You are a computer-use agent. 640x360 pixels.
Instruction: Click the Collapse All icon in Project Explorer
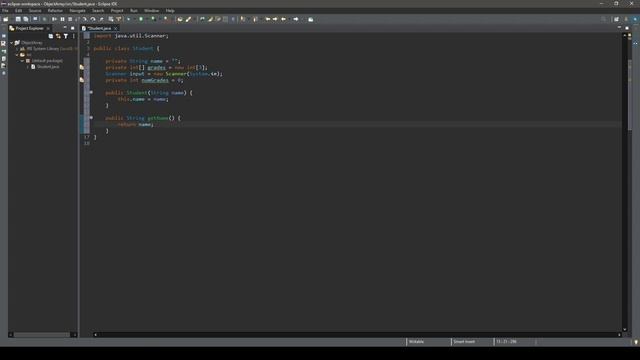tap(51, 36)
